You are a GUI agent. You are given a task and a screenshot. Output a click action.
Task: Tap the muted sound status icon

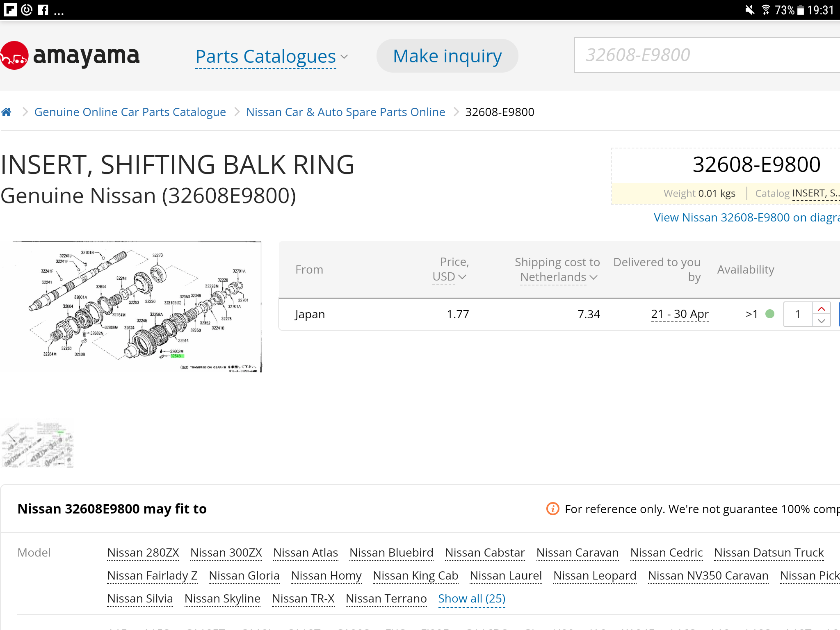pos(750,9)
